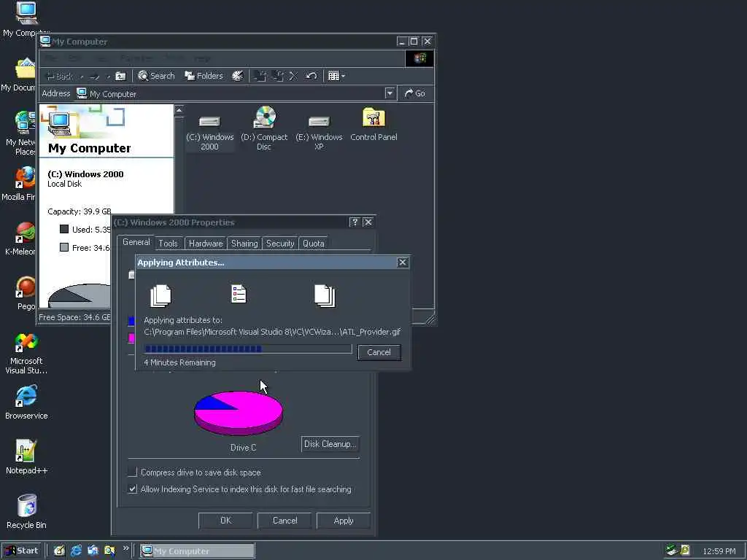Maximize the My Computer window
The image size is (747, 560).
coord(414,42)
